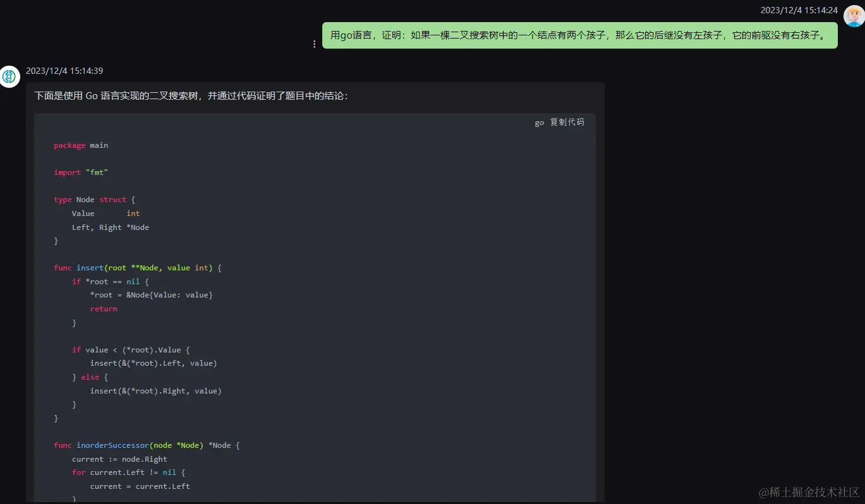Viewport: 865px width, 504px height.
Task: Click the 'package main' line in the code
Action: 80,145
